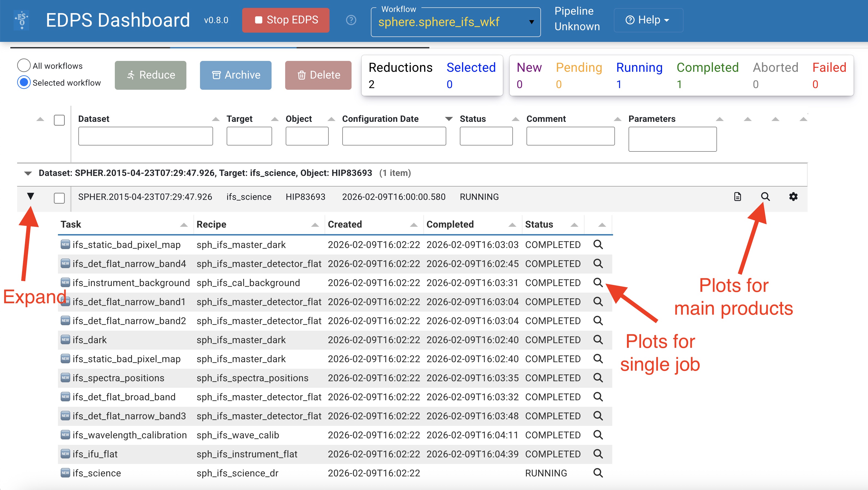Click the sph_ifs_wave_calib recipe cell
The image size is (868, 490).
[x=238, y=435]
